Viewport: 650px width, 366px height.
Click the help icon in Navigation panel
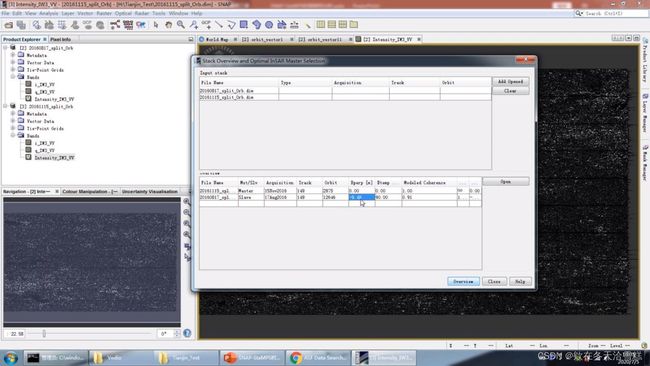click(x=187, y=333)
